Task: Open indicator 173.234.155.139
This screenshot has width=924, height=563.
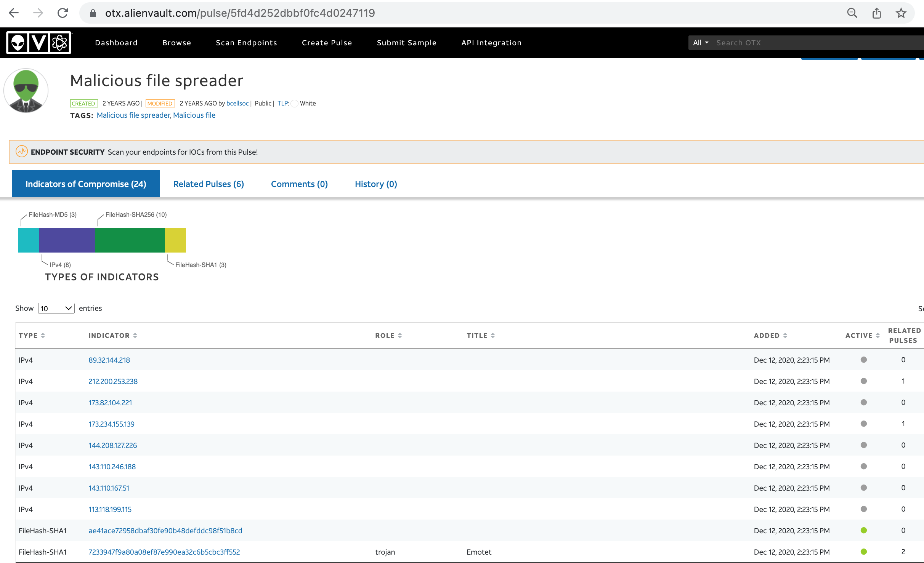Action: pos(111,424)
